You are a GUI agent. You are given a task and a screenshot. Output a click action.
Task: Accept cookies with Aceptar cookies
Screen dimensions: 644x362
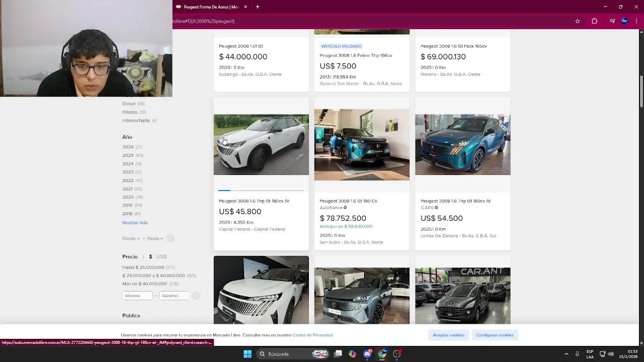[x=449, y=335]
